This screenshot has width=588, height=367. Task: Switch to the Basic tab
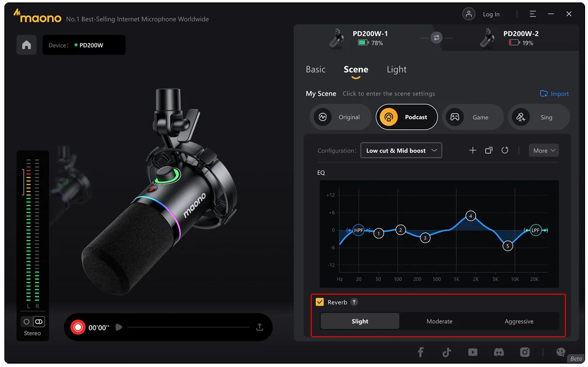(315, 69)
